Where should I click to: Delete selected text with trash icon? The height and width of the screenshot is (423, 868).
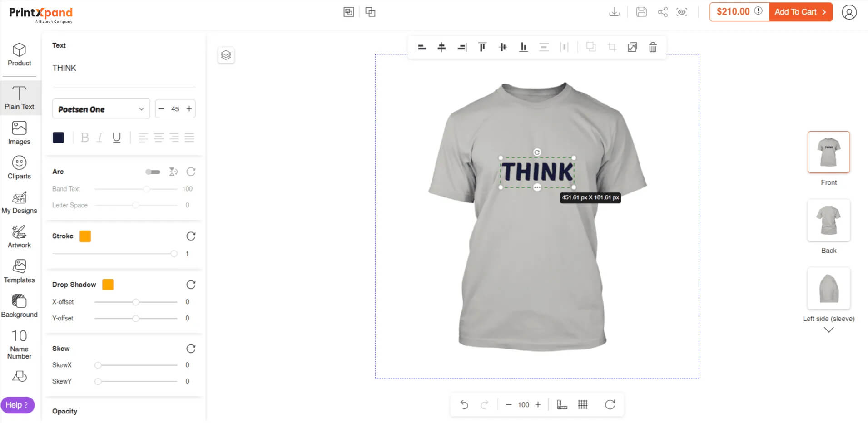coord(652,47)
